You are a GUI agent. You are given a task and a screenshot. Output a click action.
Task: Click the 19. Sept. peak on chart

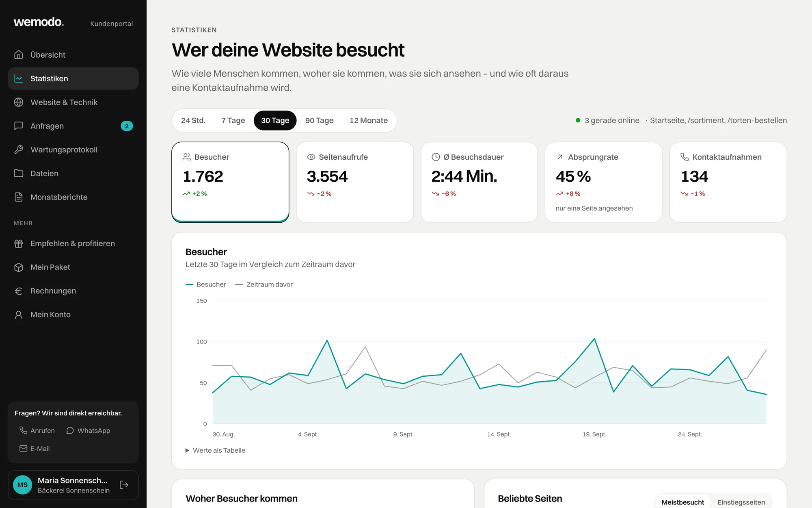594,339
